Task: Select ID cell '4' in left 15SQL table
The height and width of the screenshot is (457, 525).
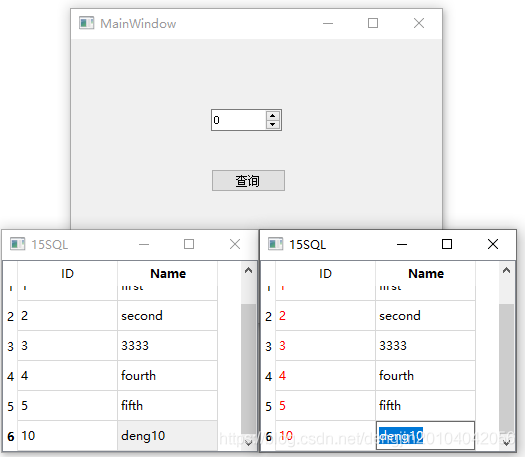Action: [x=67, y=376]
